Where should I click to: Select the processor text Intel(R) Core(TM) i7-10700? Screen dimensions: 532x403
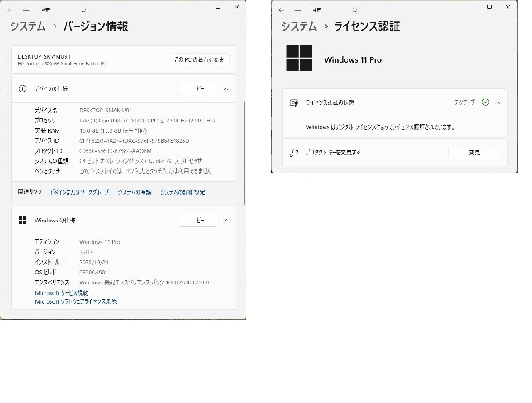147,120
